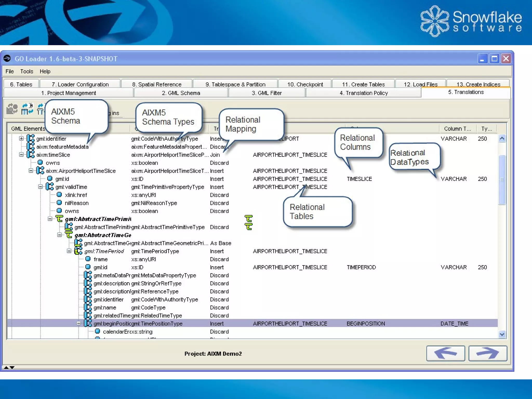The width and height of the screenshot is (532, 399).
Task: Click the GML Elements column header
Action: (28, 129)
